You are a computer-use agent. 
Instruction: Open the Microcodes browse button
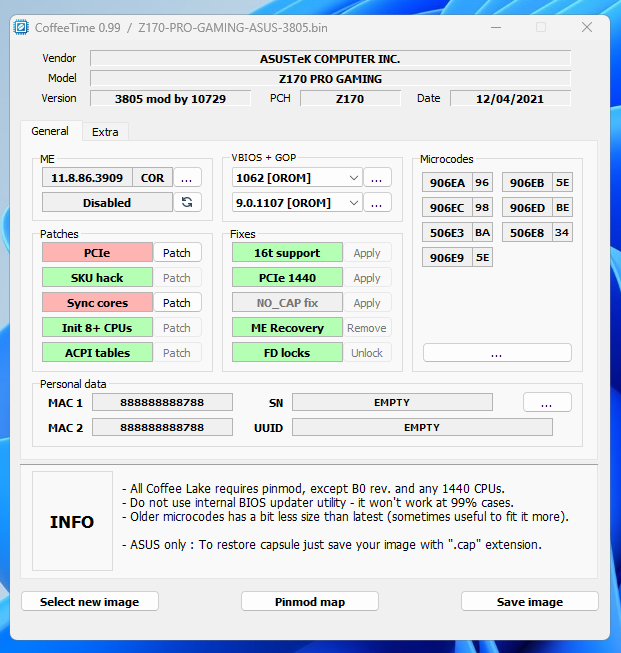pos(497,353)
